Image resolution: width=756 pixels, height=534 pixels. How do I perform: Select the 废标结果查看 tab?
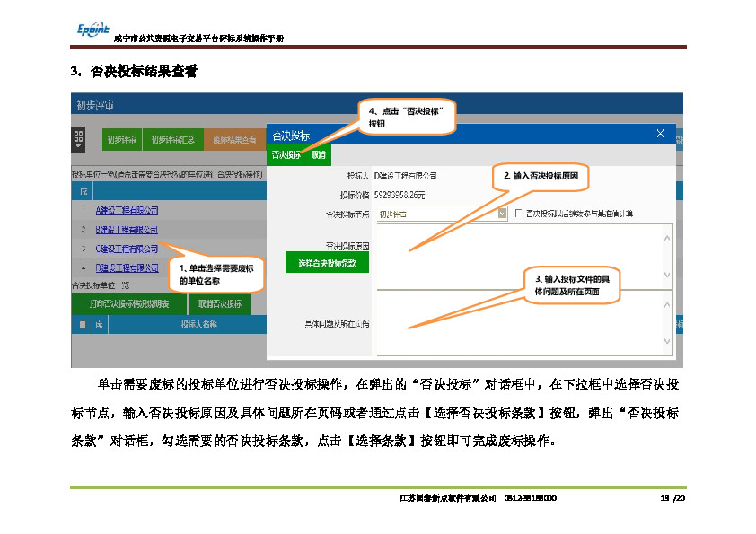234,139
